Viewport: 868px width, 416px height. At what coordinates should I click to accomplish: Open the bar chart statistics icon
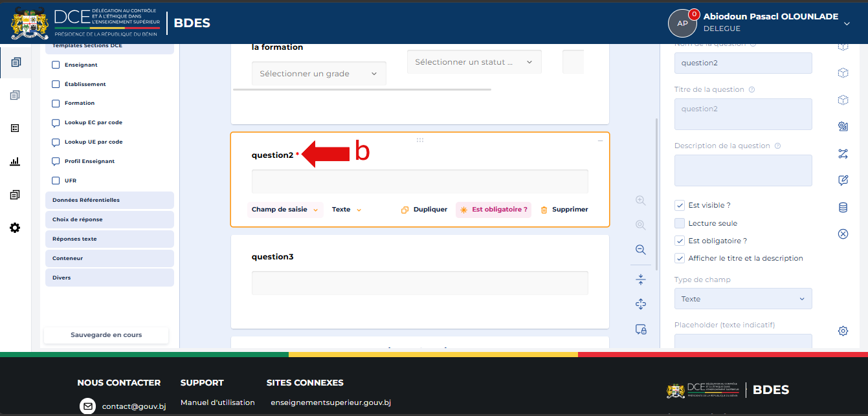15,162
